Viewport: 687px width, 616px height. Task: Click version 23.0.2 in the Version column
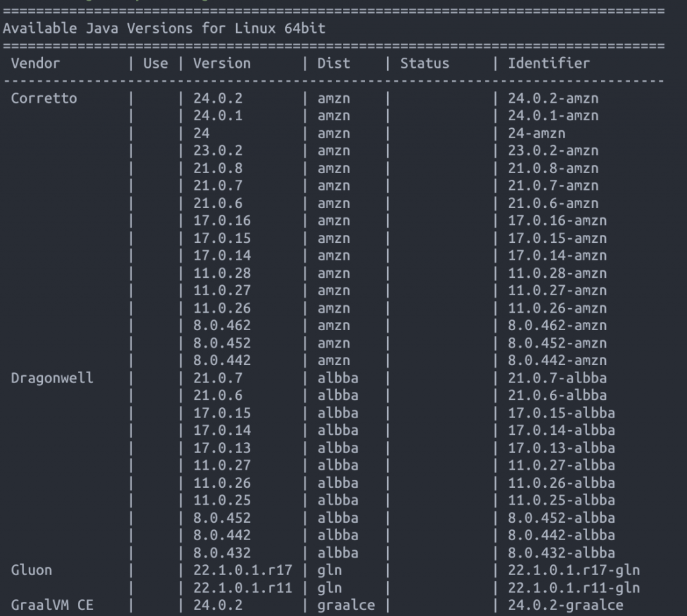coord(218,151)
